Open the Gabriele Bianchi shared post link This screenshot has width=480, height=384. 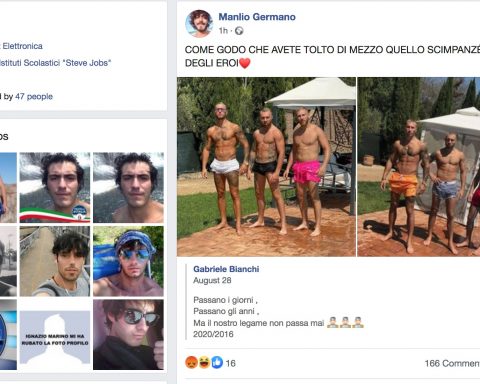click(226, 269)
